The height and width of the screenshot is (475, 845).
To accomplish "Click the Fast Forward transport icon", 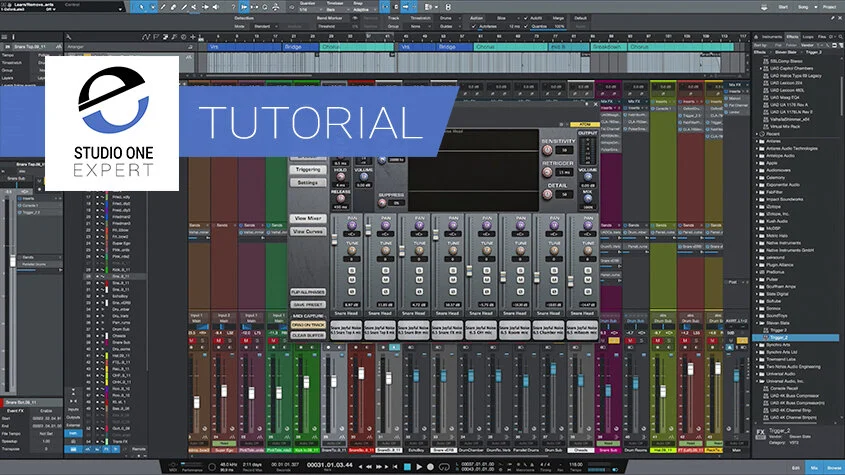I will pyautogui.click(x=379, y=467).
